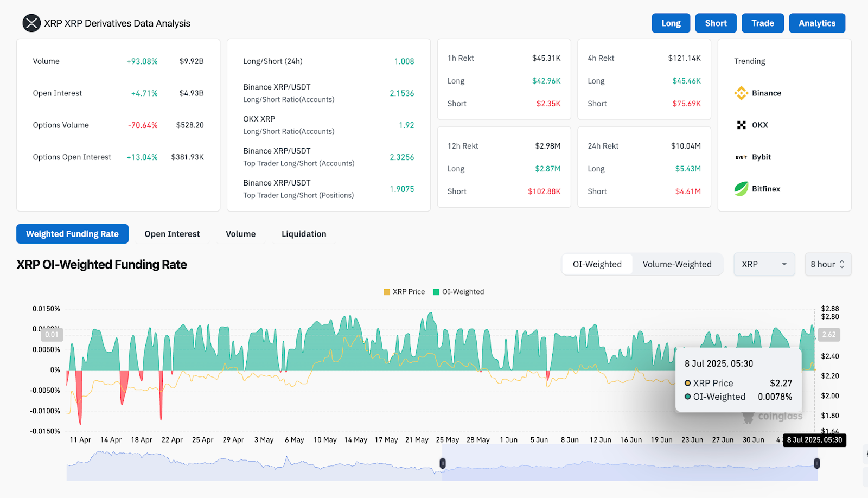868x498 pixels.
Task: Toggle the XRP Price legend swatch
Action: [x=387, y=292]
